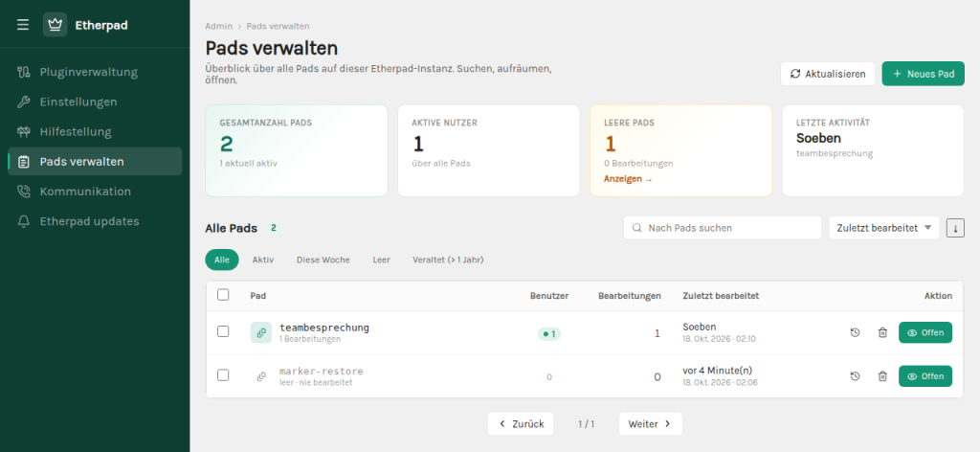Click teambesprechung active user badge
The height and width of the screenshot is (452, 980).
click(549, 334)
